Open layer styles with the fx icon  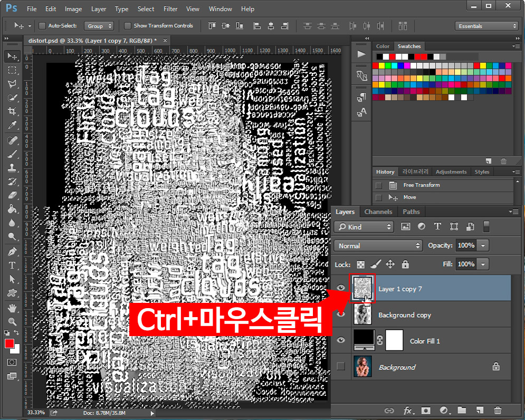409,411
